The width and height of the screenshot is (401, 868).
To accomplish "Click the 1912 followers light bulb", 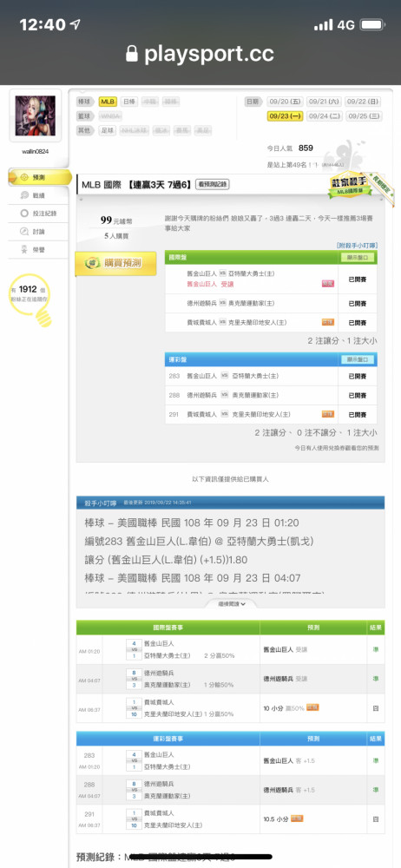I will 32,299.
